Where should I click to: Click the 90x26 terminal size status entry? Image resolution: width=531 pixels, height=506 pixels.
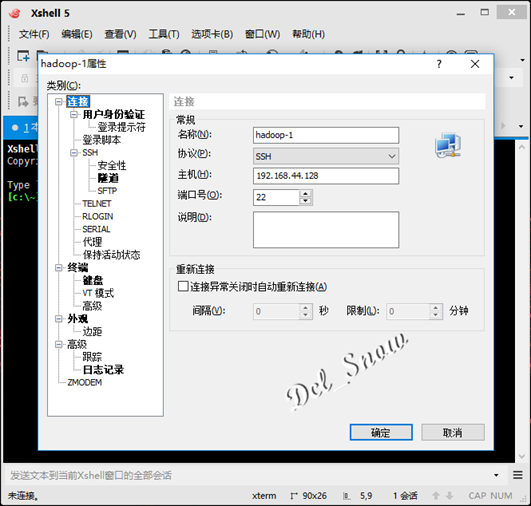[309, 496]
